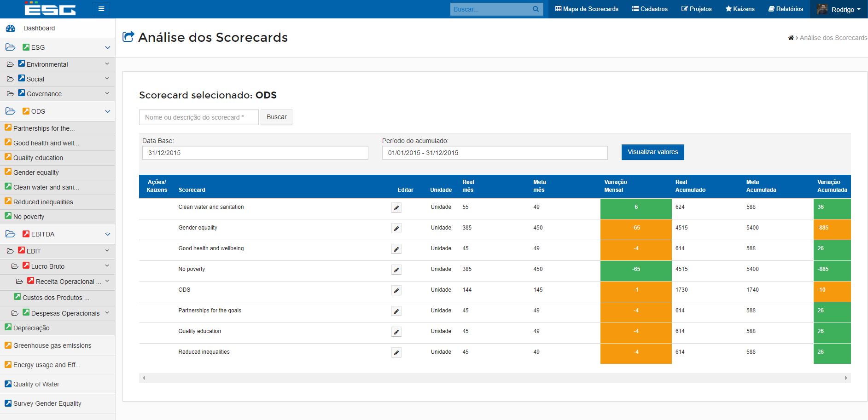Screen dimensions: 868x420
Task: Open Energy usage and Eff... in sidebar
Action: (47, 365)
